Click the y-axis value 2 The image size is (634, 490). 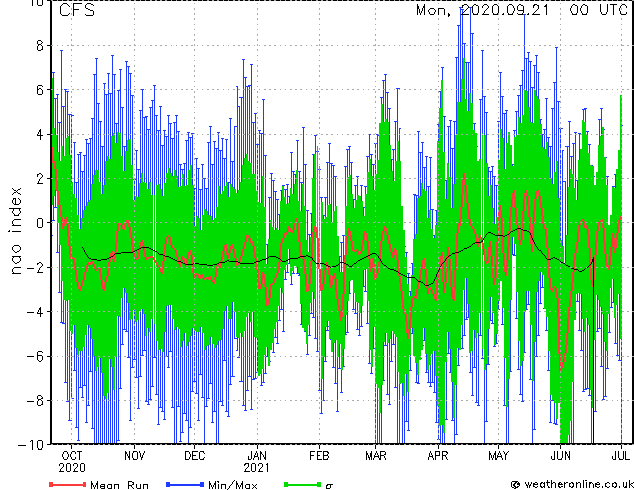pos(40,179)
